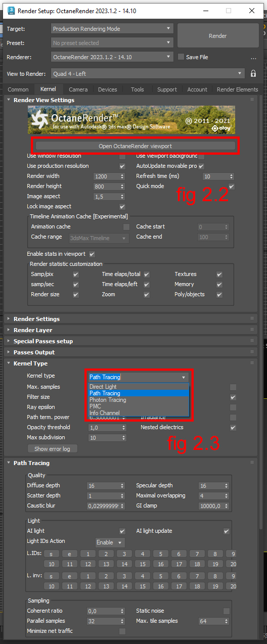The height and width of the screenshot is (644, 267).
Task: Toggle the AI light update checkbox
Action: coord(227,531)
